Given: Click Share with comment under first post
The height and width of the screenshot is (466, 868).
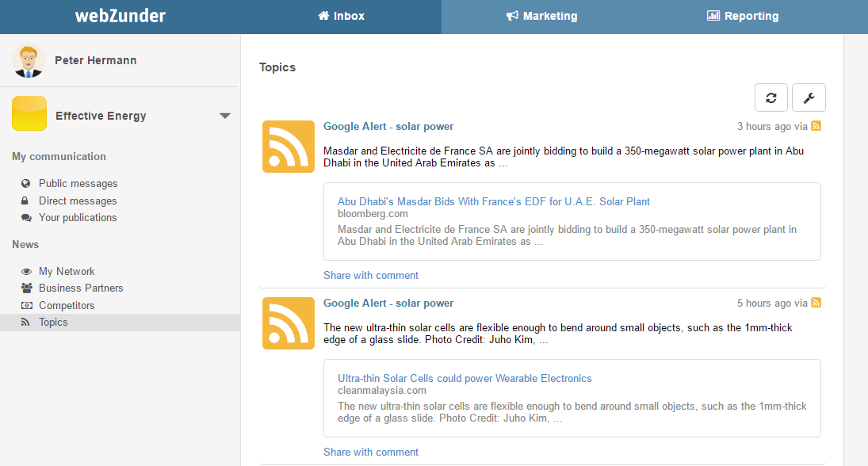Looking at the screenshot, I should (x=370, y=275).
